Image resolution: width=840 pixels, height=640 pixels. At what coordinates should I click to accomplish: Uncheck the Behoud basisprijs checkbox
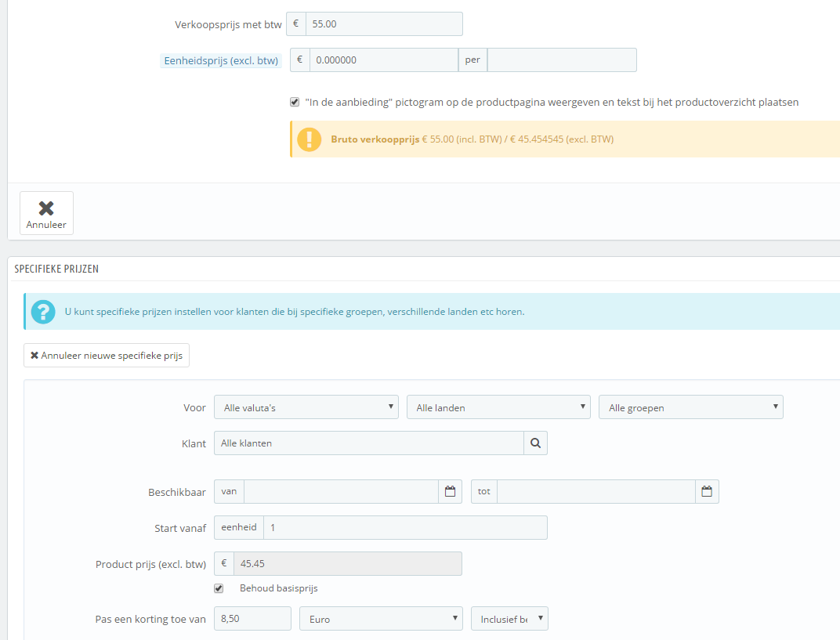[x=219, y=588]
